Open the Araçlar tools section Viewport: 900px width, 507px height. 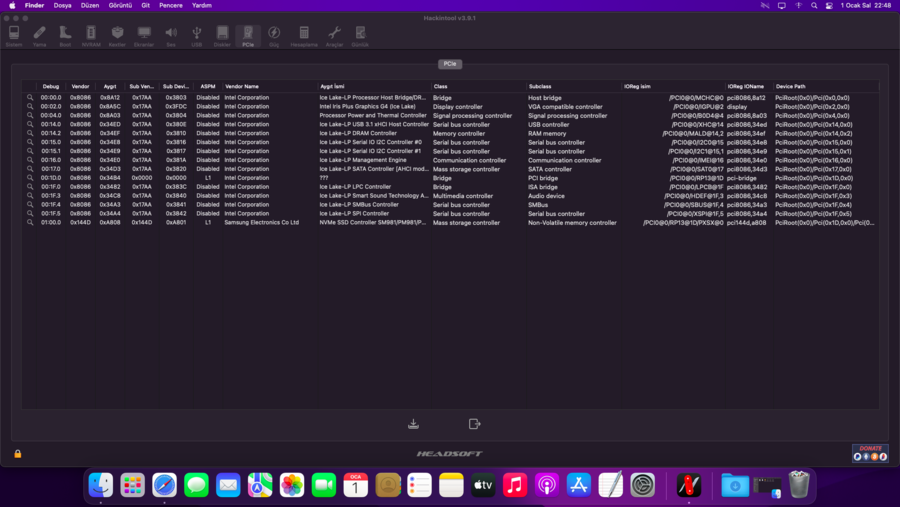(x=335, y=36)
